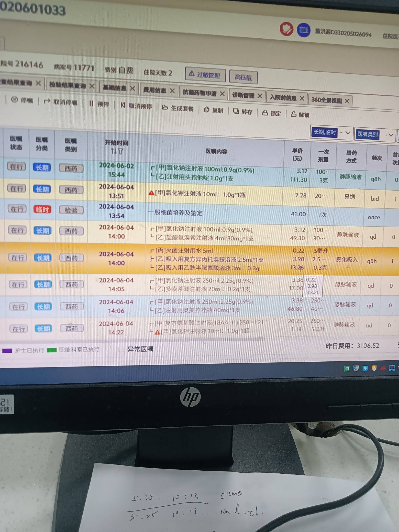Click the 开始时间 column header

pos(116,143)
